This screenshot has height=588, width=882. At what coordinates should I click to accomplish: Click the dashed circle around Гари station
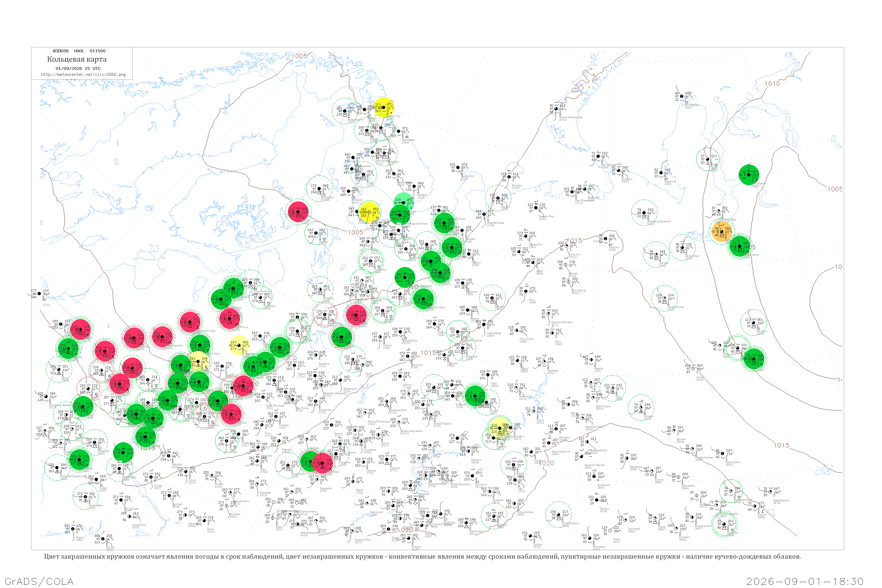coord(612,388)
